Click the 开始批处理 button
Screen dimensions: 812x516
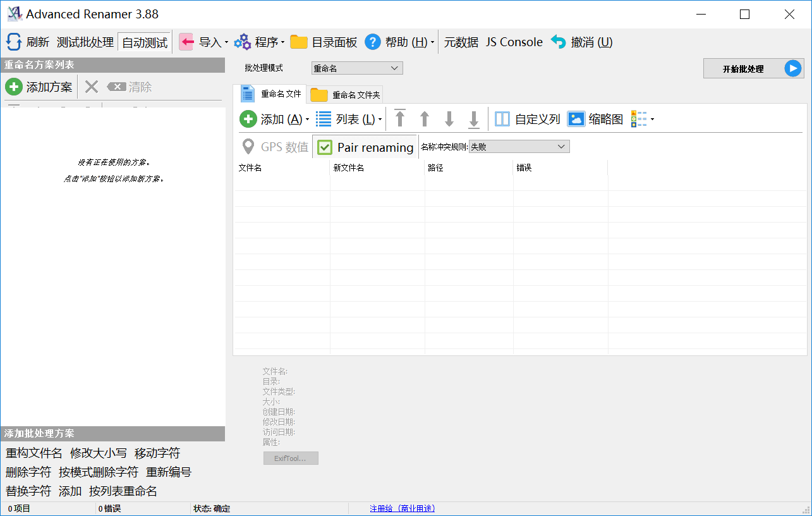pyautogui.click(x=753, y=69)
